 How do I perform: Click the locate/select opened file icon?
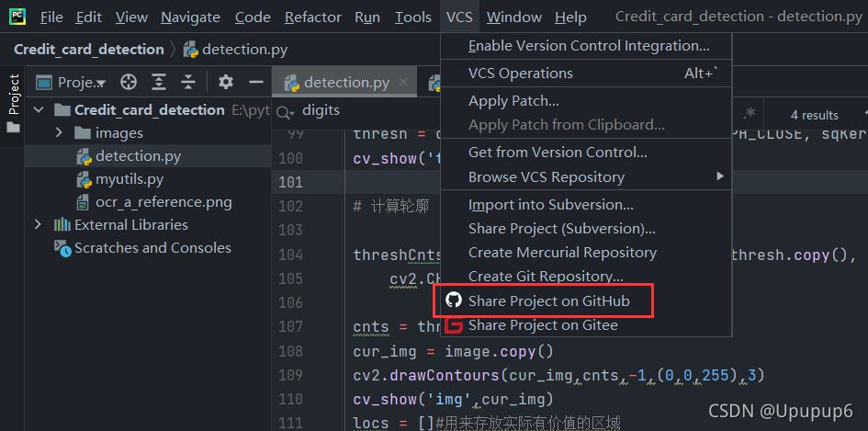[129, 82]
